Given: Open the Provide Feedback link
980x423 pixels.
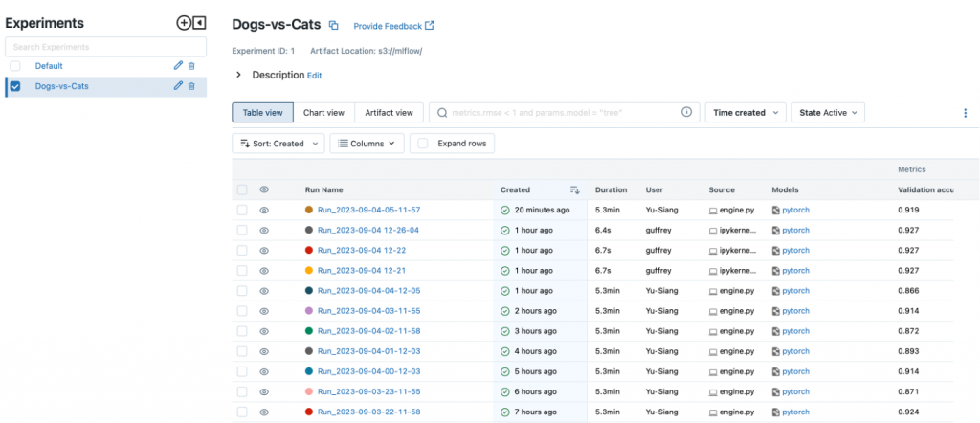Looking at the screenshot, I should [393, 26].
